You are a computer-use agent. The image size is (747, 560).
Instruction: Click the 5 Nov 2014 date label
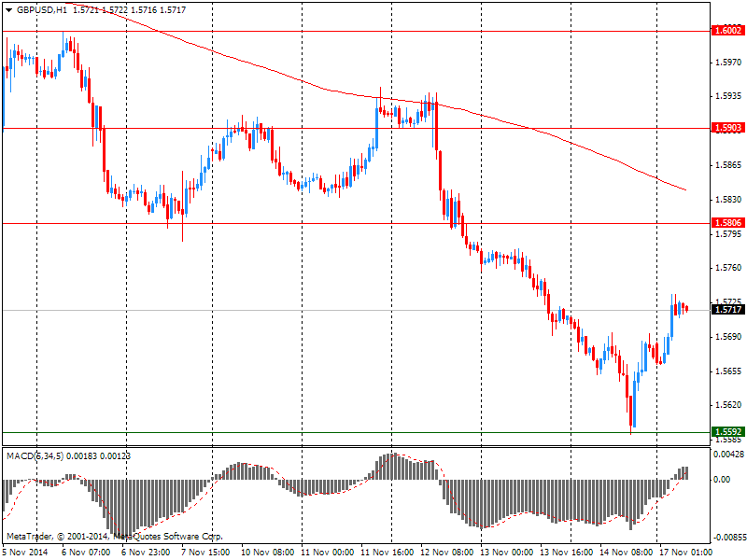pos(26,553)
